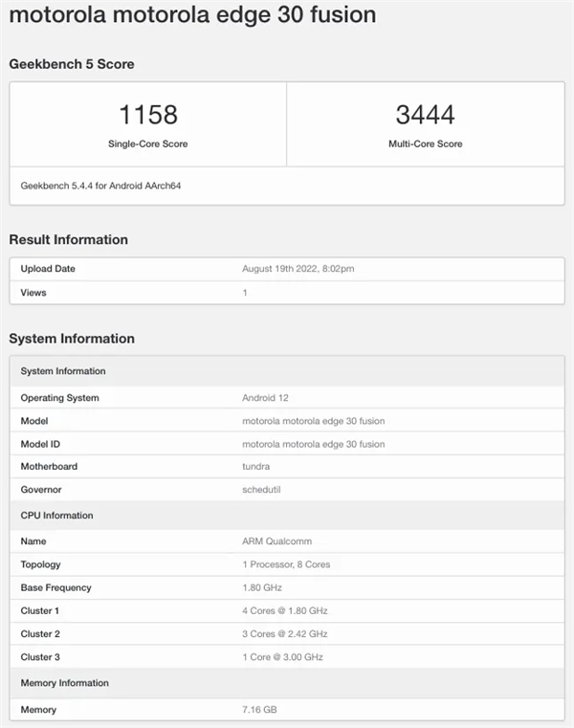Click the Single-Core Score label

tap(147, 143)
